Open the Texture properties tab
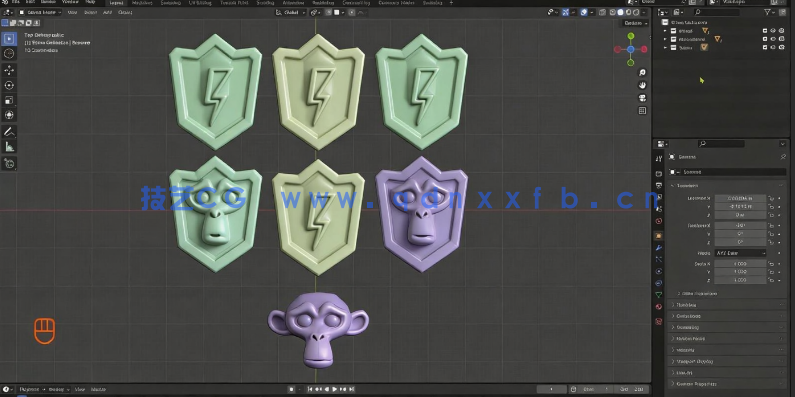This screenshot has width=795, height=397. [x=659, y=321]
